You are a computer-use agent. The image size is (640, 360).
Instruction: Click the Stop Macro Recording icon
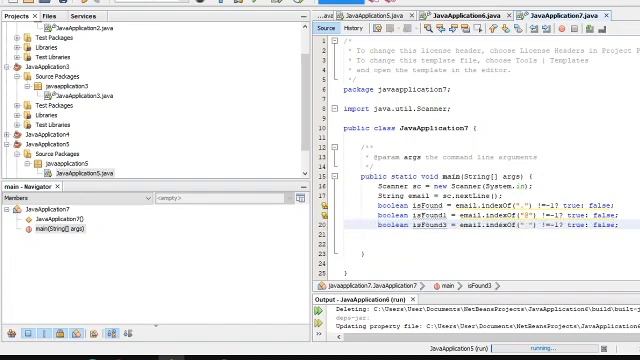[574, 29]
